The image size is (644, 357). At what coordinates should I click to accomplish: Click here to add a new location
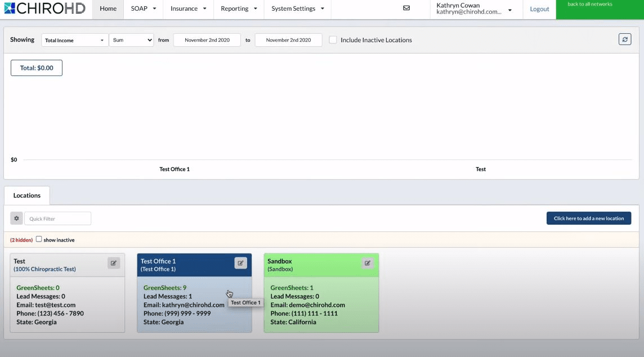pyautogui.click(x=588, y=218)
